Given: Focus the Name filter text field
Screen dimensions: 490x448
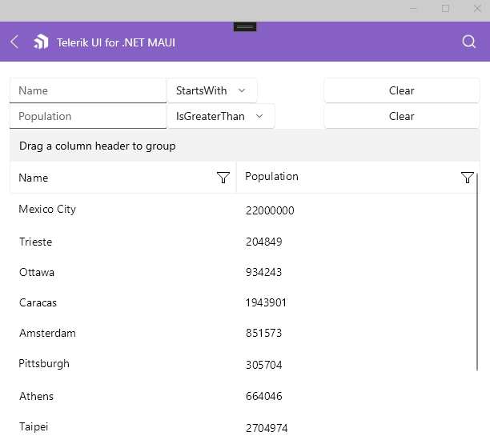Looking at the screenshot, I should pyautogui.click(x=88, y=90).
